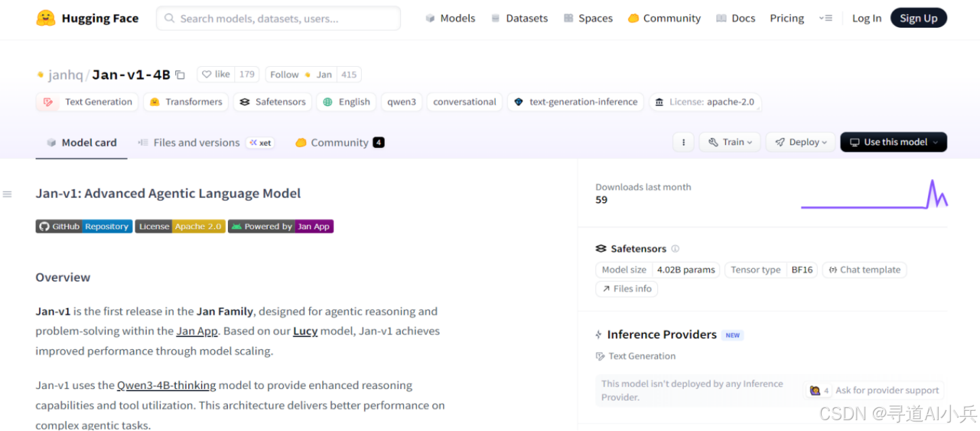Switch to the Model card tab
The width and height of the screenshot is (980, 431).
point(81,143)
